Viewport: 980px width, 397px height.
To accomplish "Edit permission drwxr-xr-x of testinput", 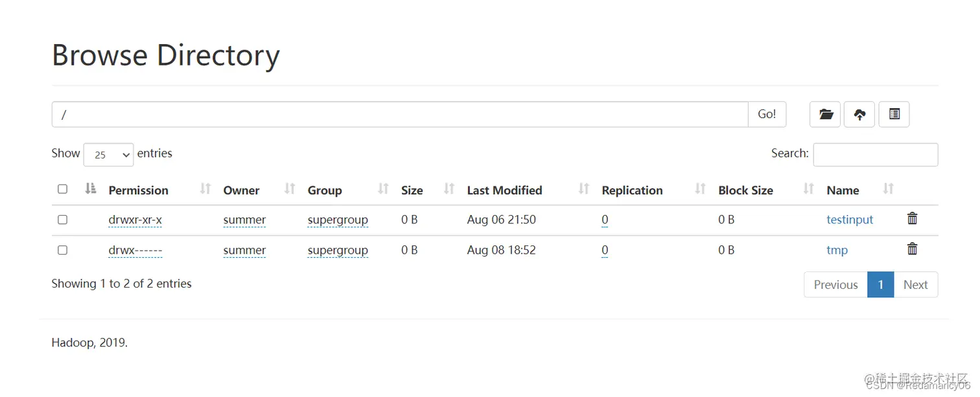I will click(x=135, y=220).
